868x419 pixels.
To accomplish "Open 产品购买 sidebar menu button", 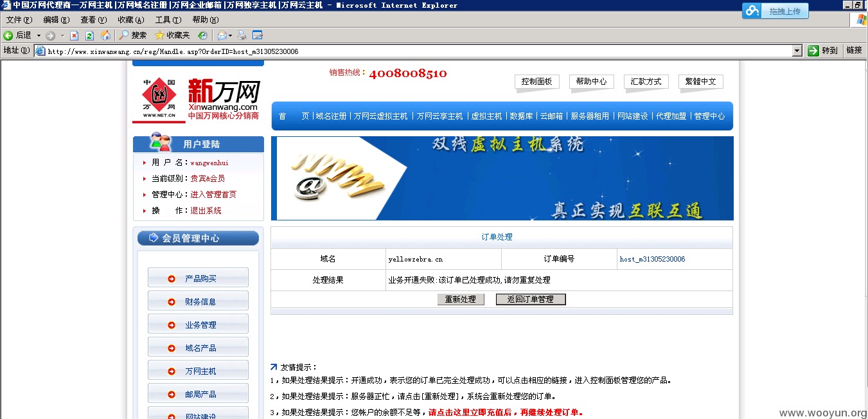I will coord(198,278).
